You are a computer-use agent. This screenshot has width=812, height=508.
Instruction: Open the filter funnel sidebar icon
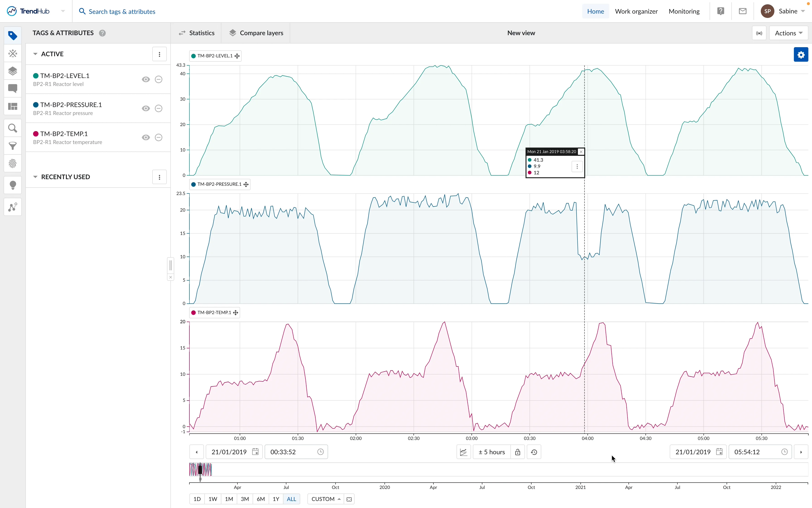click(13, 146)
